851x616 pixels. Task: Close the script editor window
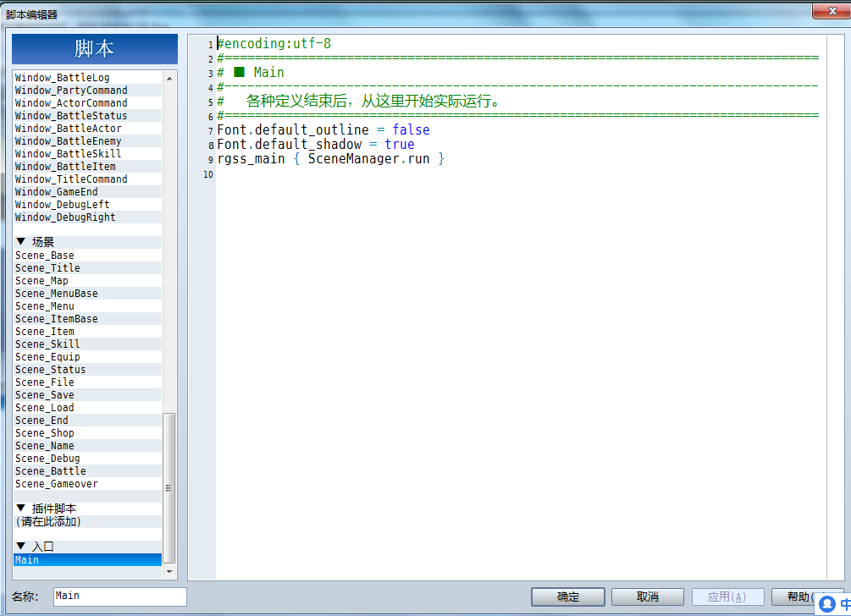click(x=832, y=11)
